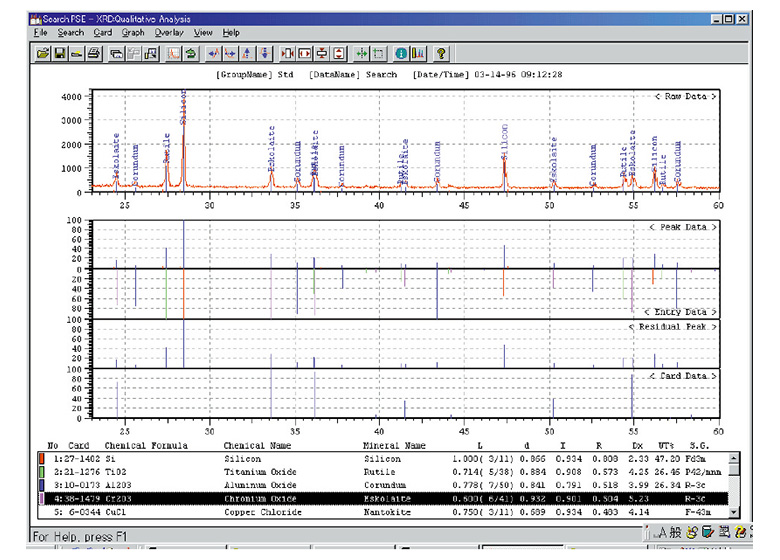Click the horizontal expand icon

[x=304, y=53]
